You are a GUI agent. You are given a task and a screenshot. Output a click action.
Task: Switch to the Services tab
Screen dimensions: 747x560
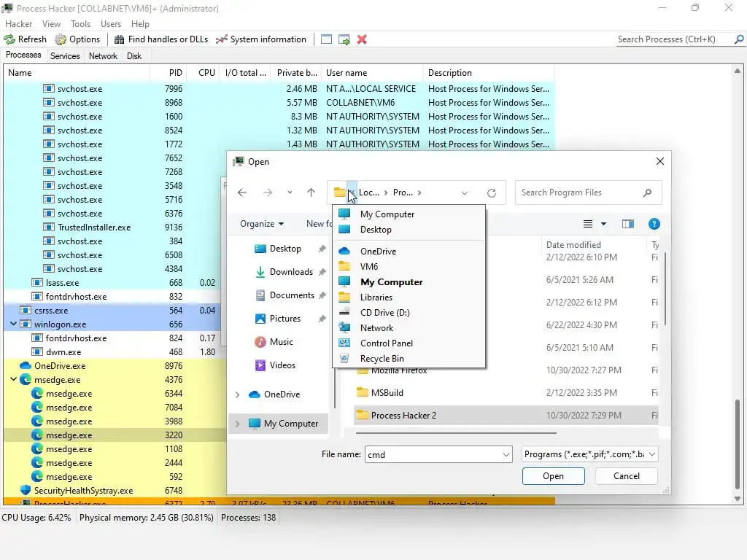(65, 56)
